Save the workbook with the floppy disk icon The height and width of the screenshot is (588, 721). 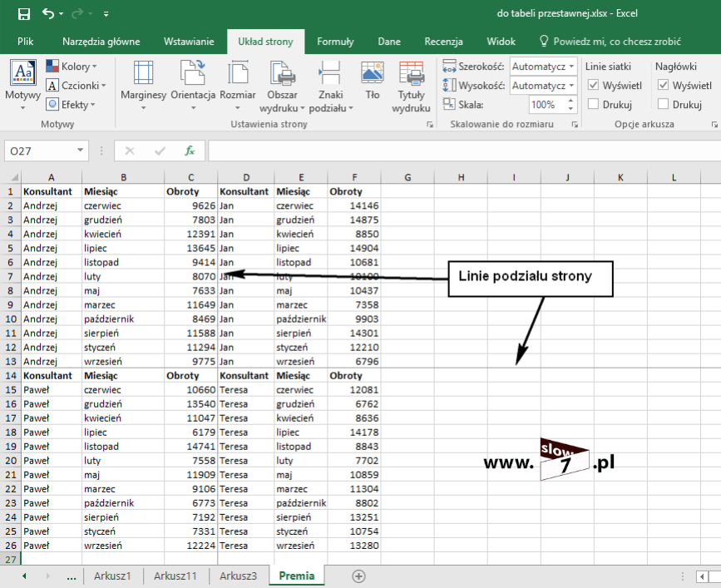[x=24, y=14]
